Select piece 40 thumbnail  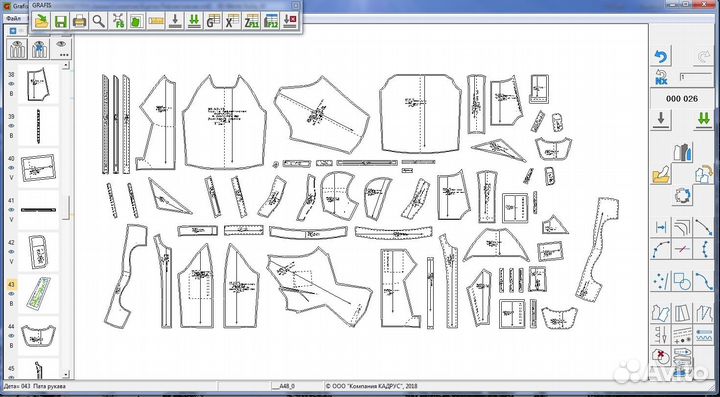pyautogui.click(x=38, y=168)
